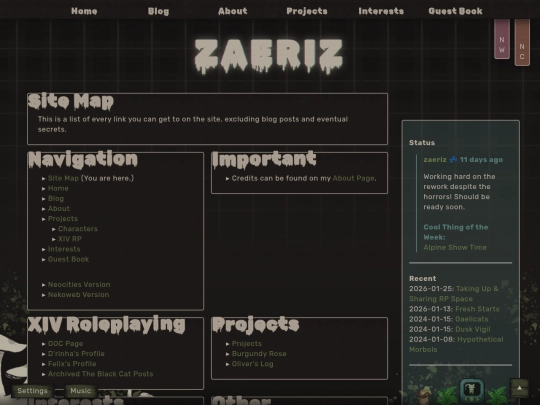This screenshot has width=540, height=405.
Task: Click the Status heading in sidebar
Action: [x=422, y=143]
